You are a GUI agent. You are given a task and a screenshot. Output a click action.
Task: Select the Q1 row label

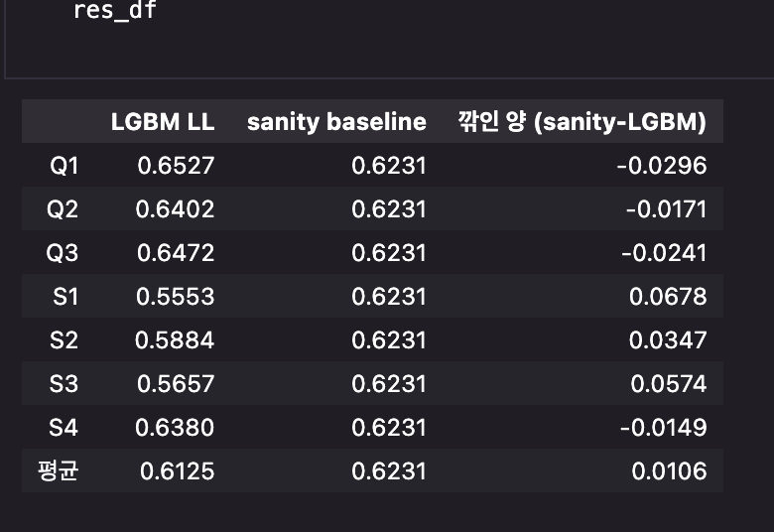[x=64, y=165]
